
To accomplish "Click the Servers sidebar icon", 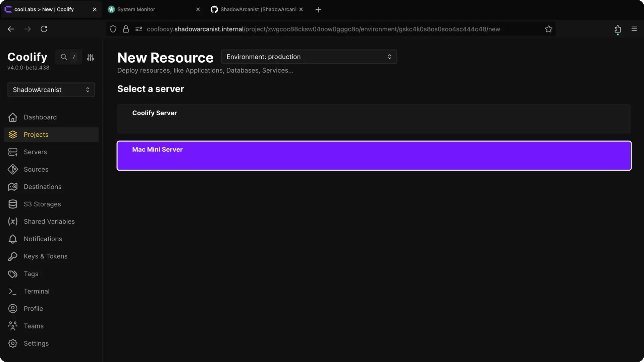I will (13, 152).
